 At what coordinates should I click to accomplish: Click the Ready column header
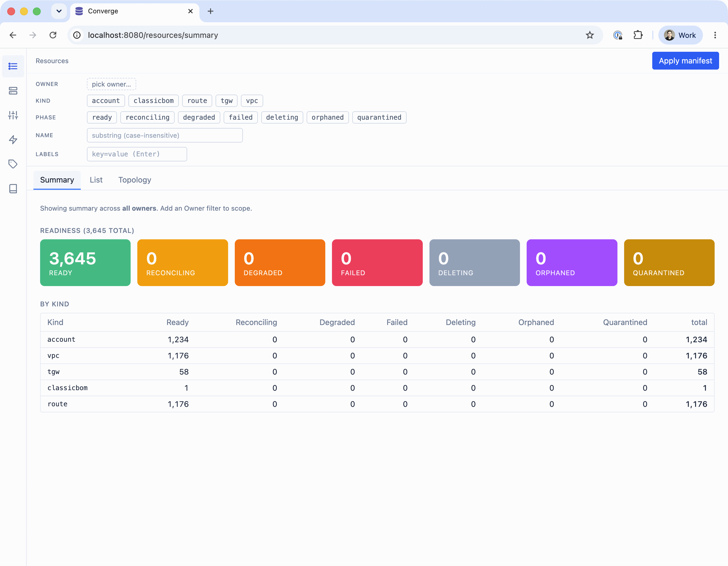coord(178,322)
